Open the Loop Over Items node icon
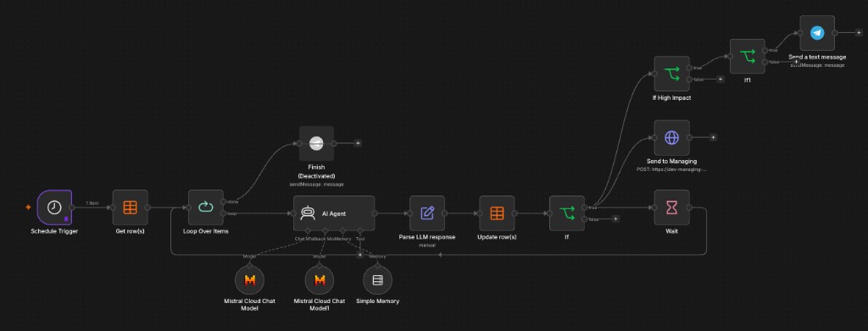Image resolution: width=868 pixels, height=331 pixels. click(x=206, y=207)
